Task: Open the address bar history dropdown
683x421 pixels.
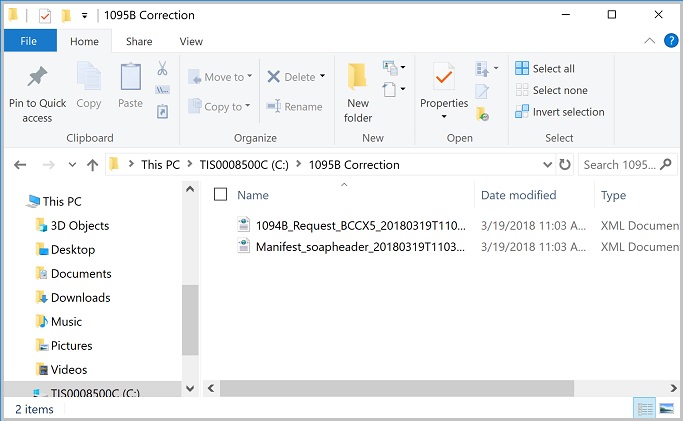Action: tap(546, 165)
